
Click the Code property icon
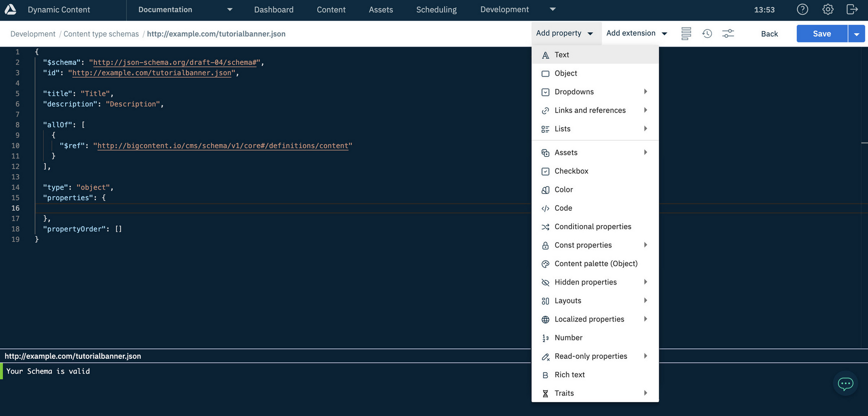pos(545,208)
